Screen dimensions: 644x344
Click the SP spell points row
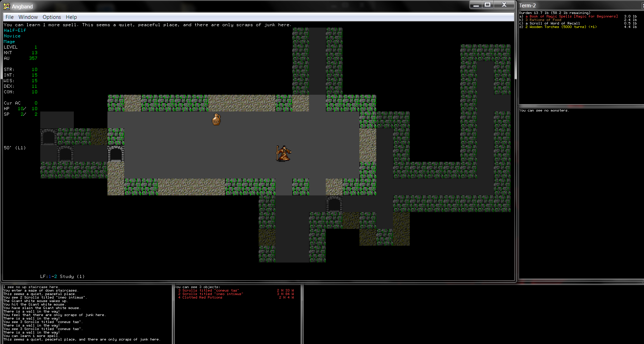click(20, 114)
